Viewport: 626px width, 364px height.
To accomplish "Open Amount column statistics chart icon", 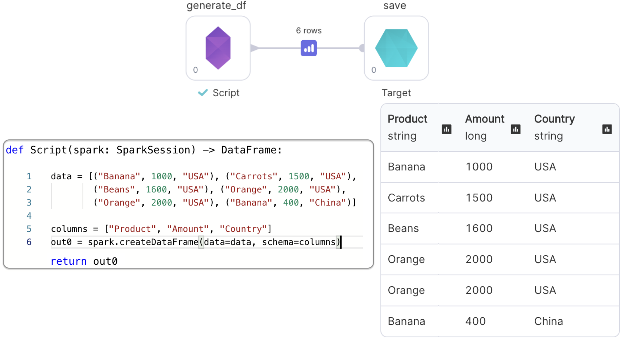I will coord(515,129).
